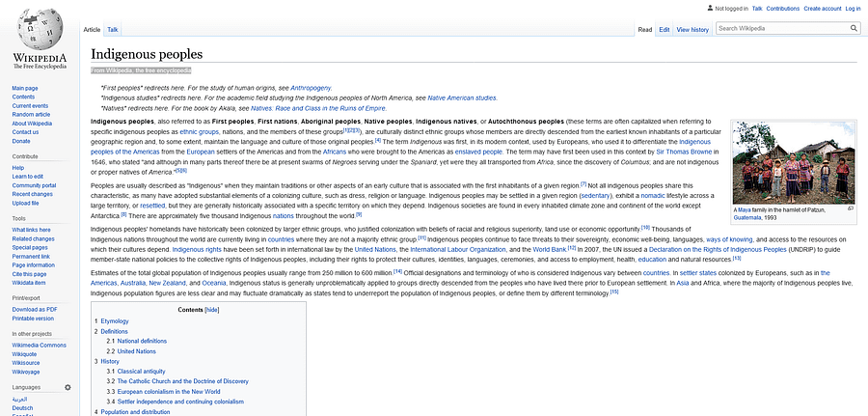The height and width of the screenshot is (416, 868).
Task: Open Wikisource link
Action: point(26,363)
